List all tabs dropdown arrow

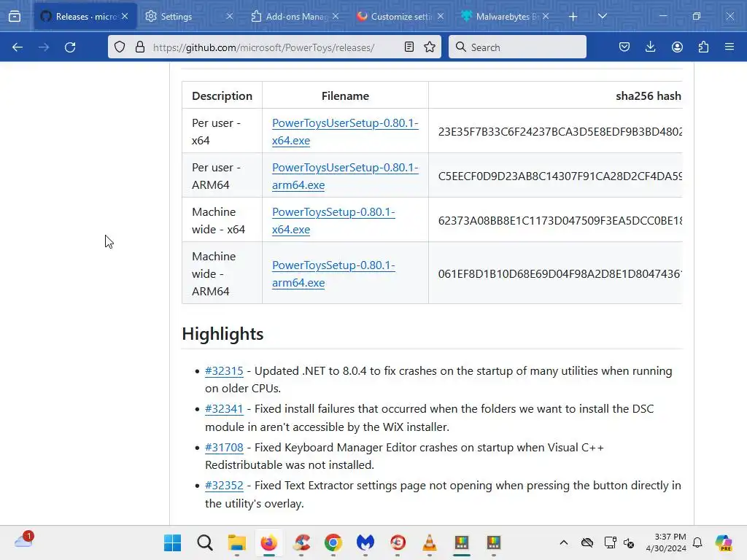tap(602, 16)
